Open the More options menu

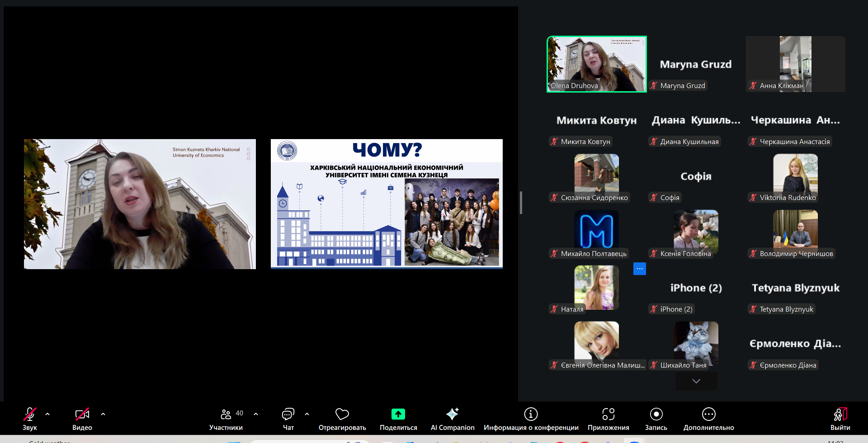pyautogui.click(x=708, y=414)
